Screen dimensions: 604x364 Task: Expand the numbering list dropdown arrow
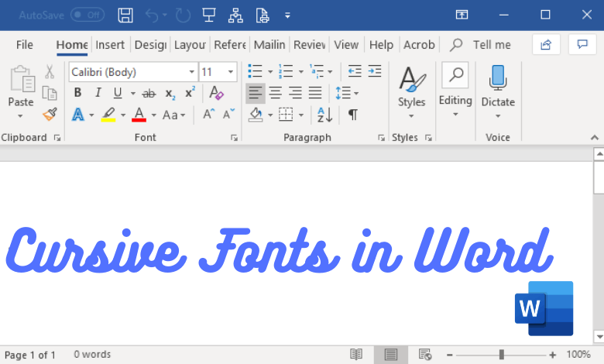click(x=301, y=72)
